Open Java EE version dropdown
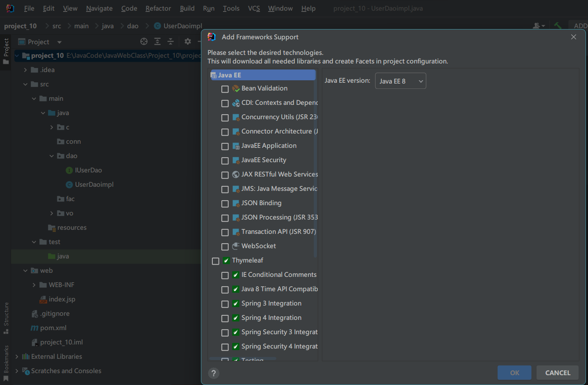This screenshot has height=385, width=588. pos(400,81)
